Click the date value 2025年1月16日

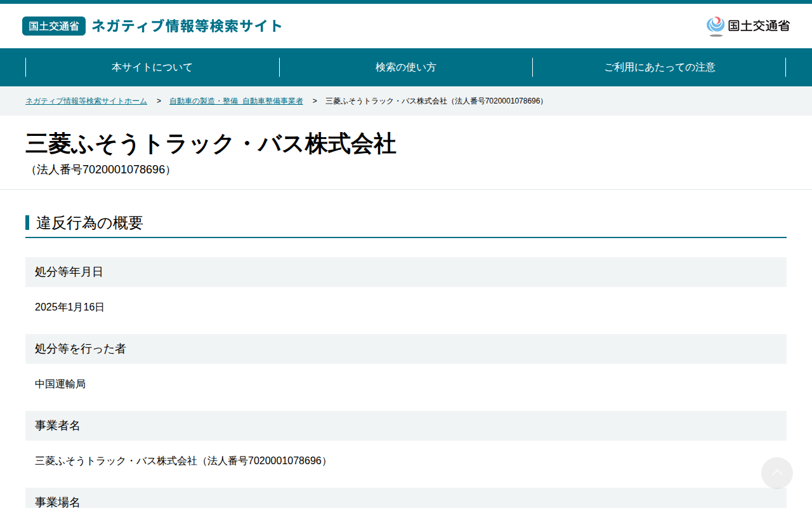tap(70, 307)
